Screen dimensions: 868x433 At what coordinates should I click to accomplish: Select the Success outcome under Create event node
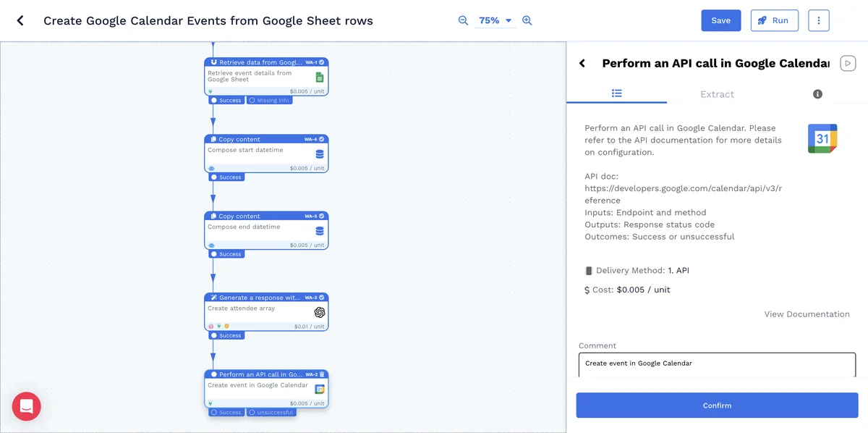coord(226,413)
